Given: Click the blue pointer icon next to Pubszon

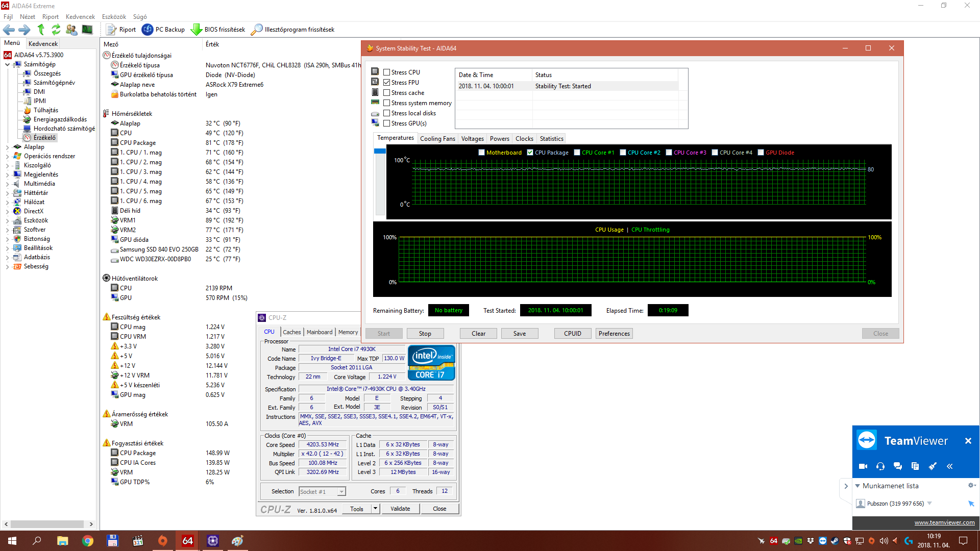Looking at the screenshot, I should 971,504.
